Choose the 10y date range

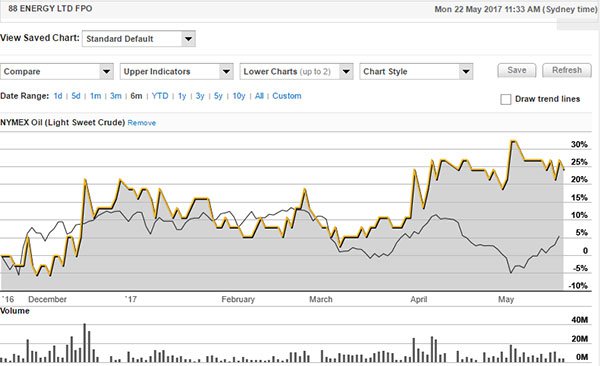[239, 96]
